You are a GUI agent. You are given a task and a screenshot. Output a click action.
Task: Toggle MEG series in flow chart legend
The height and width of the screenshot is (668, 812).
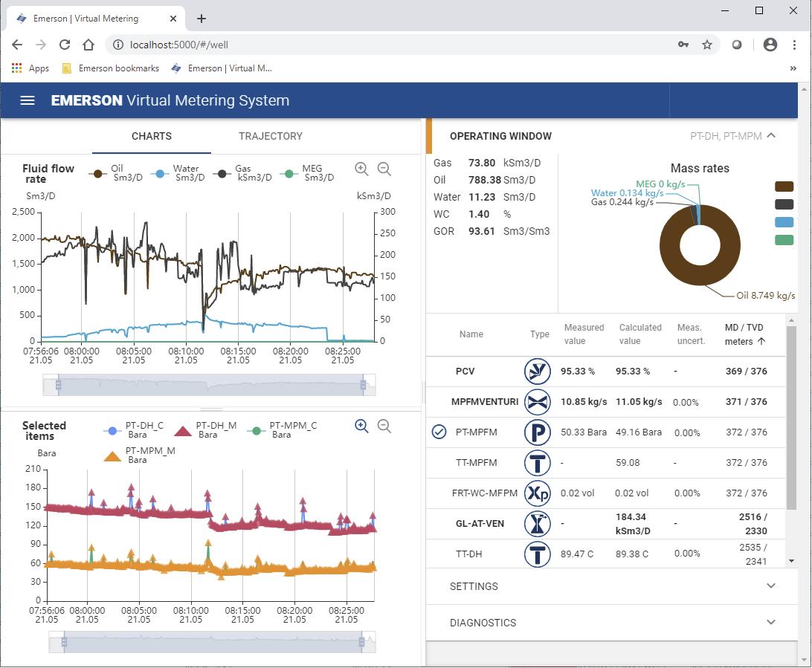pos(306,173)
